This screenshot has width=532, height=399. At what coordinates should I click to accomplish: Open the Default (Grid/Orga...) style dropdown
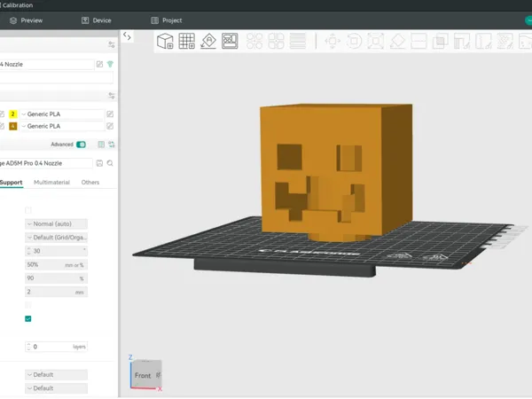[57, 238]
